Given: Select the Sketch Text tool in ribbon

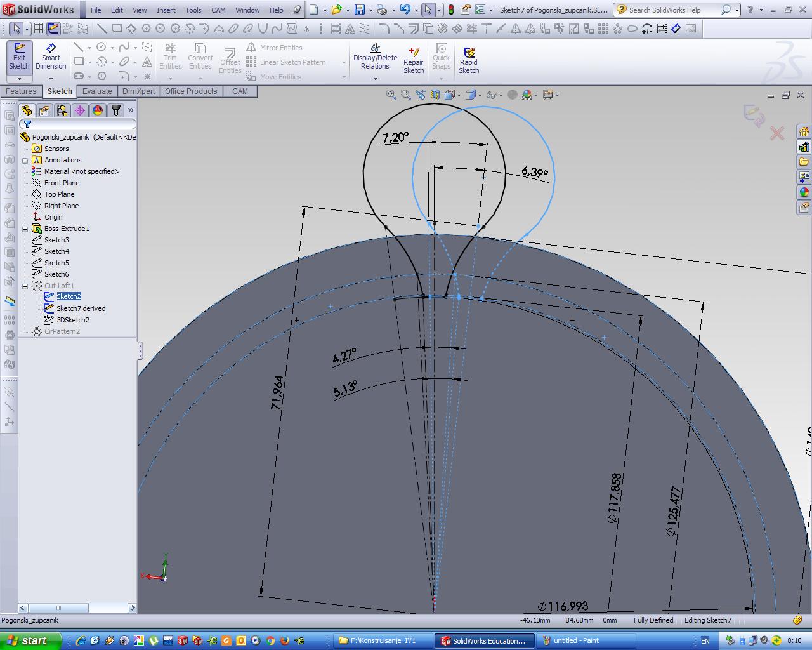Looking at the screenshot, I should (x=147, y=62).
